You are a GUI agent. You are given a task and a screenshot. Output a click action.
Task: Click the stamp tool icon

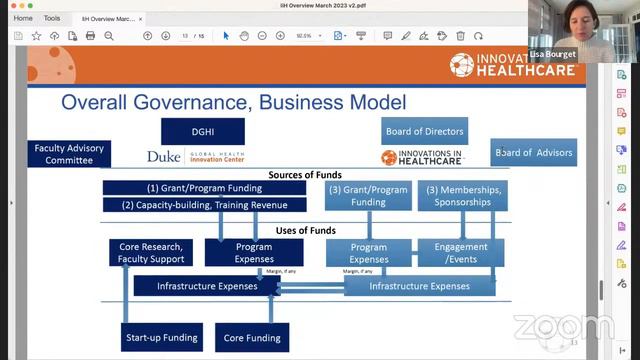coord(442,36)
